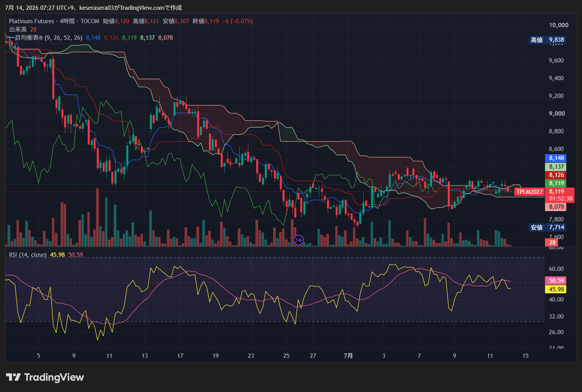Click the TPLM2027 symbol price tag
This screenshot has width=582, height=392.
coord(530,192)
